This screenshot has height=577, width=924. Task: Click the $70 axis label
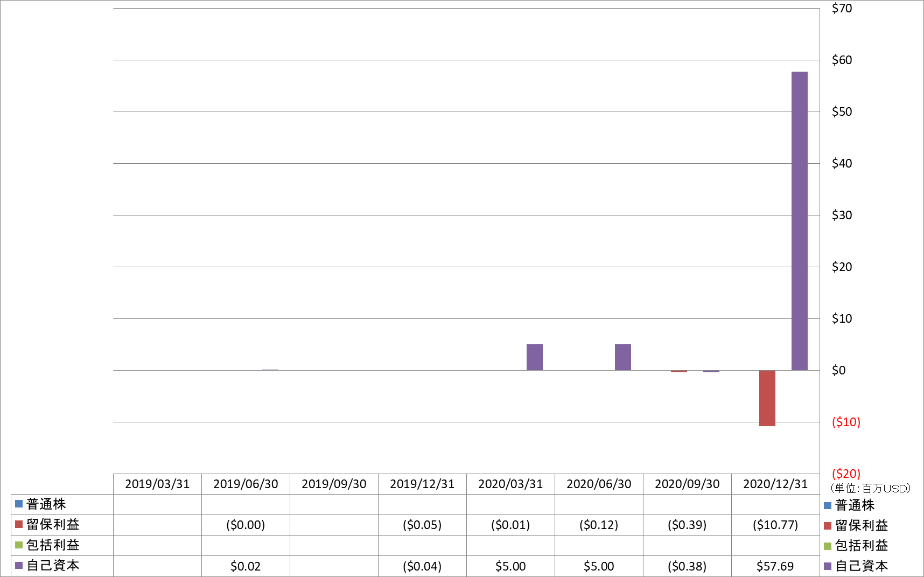(842, 8)
